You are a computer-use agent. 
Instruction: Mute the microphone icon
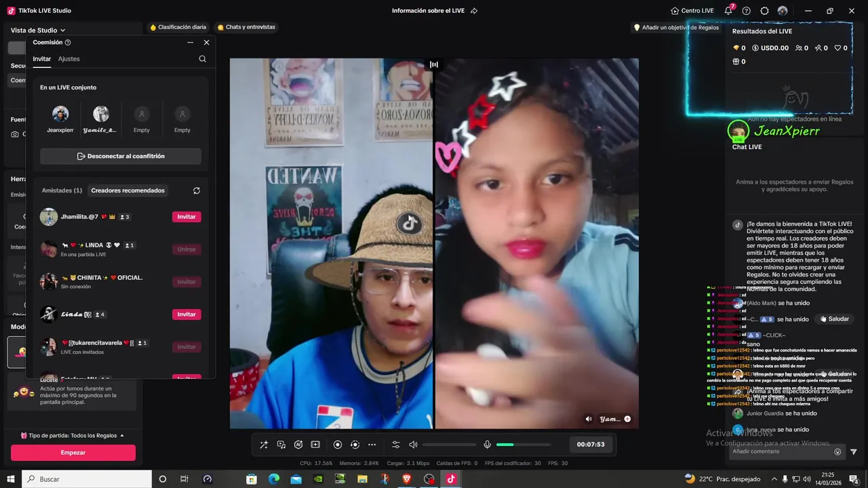[x=487, y=445]
